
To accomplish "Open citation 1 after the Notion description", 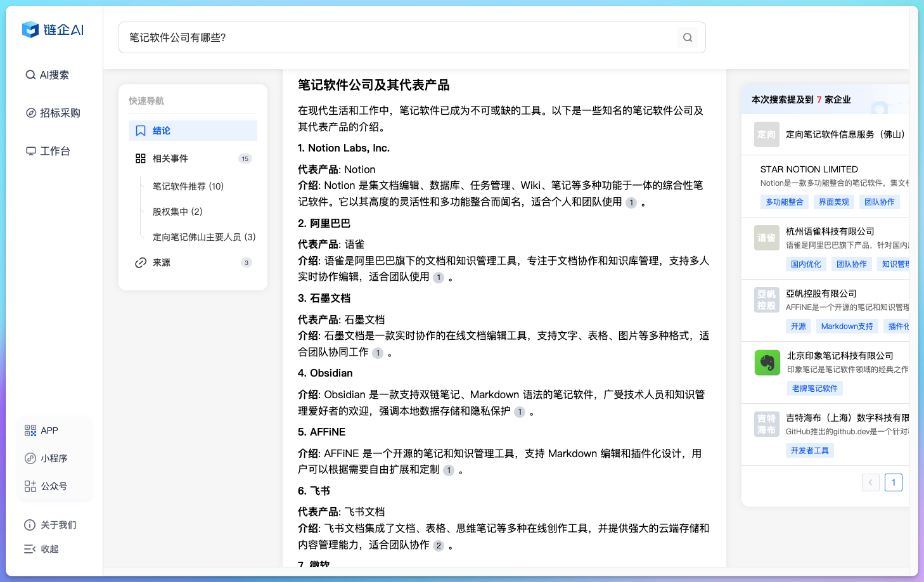I will (631, 202).
